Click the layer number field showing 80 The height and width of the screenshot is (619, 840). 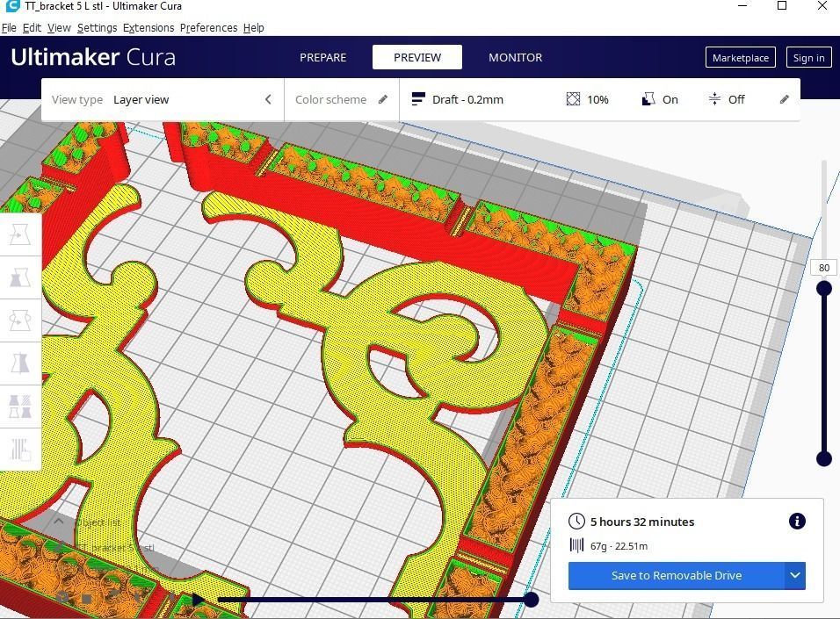(824, 268)
